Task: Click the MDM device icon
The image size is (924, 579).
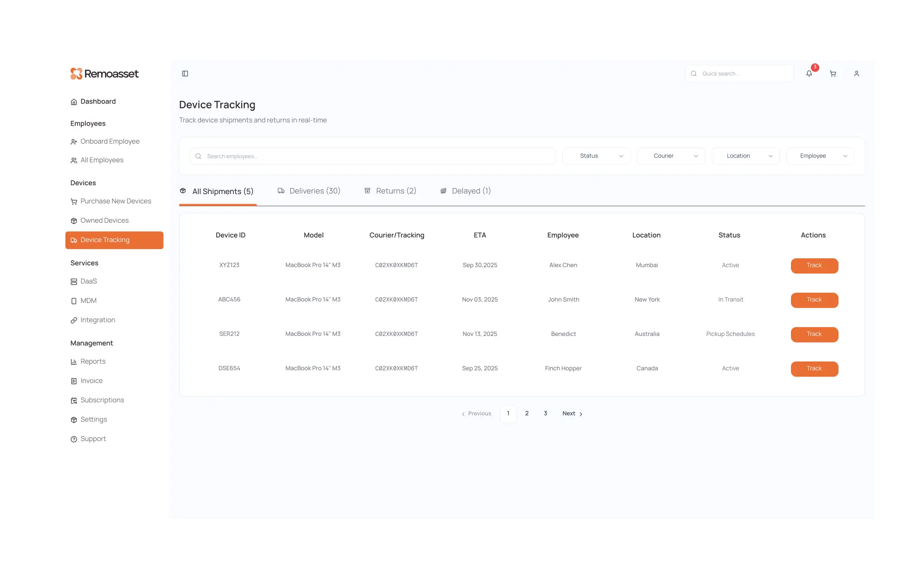Action: (74, 301)
